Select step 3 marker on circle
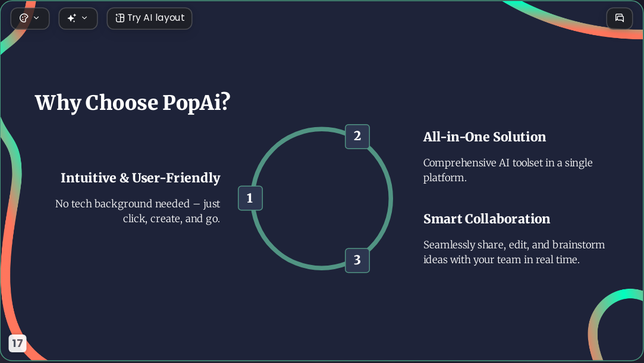The image size is (644, 363). 357,260
